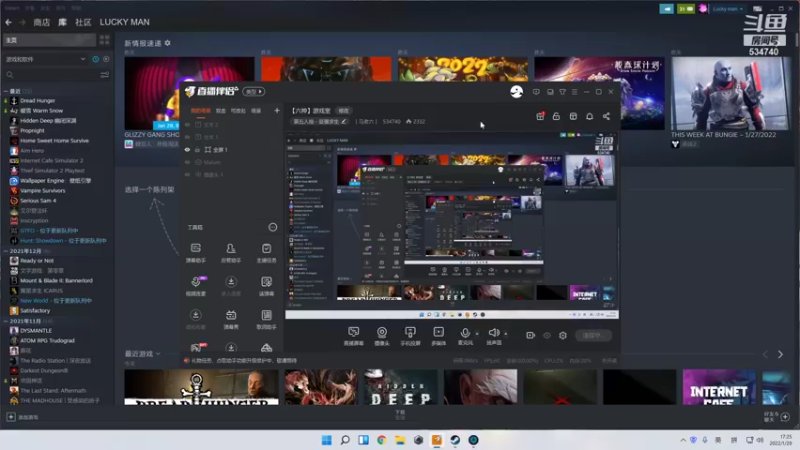This screenshot has width=800, height=450.
Task: Open the 弹幕助手 tool in streaming companion
Action: tap(195, 253)
